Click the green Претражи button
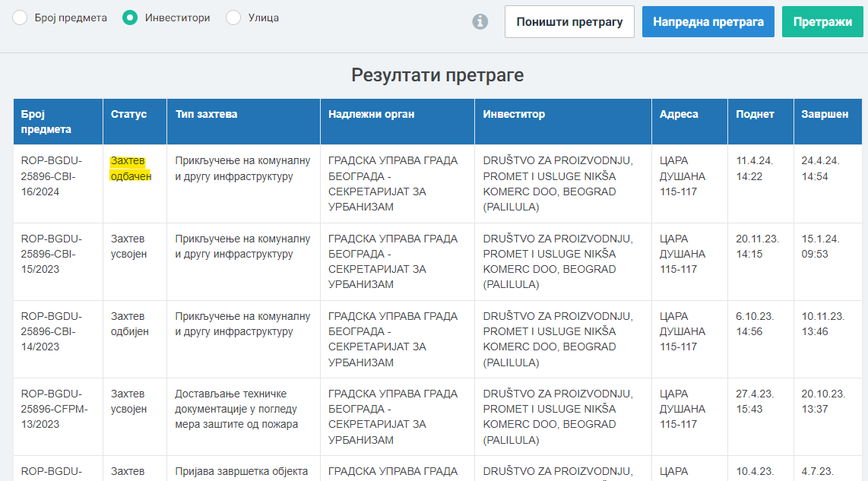 (822, 22)
